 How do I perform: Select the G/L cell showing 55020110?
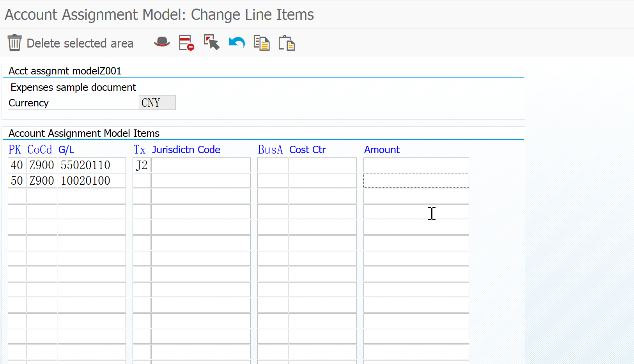point(92,165)
